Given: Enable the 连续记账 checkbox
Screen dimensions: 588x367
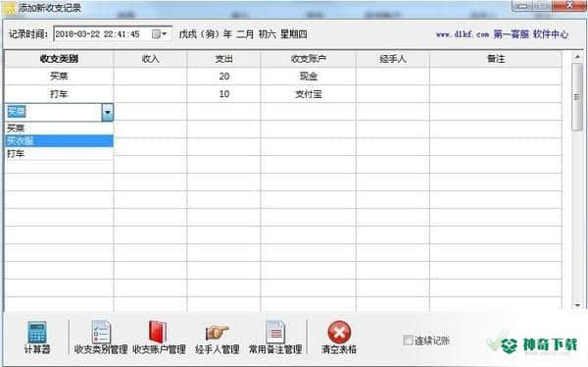Looking at the screenshot, I should point(408,341).
